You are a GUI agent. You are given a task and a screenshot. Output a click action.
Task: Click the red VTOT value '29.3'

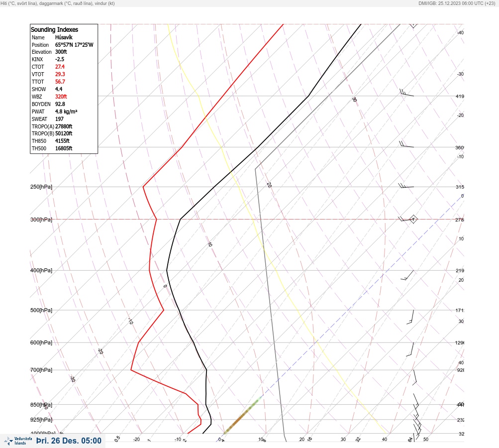tap(60, 74)
